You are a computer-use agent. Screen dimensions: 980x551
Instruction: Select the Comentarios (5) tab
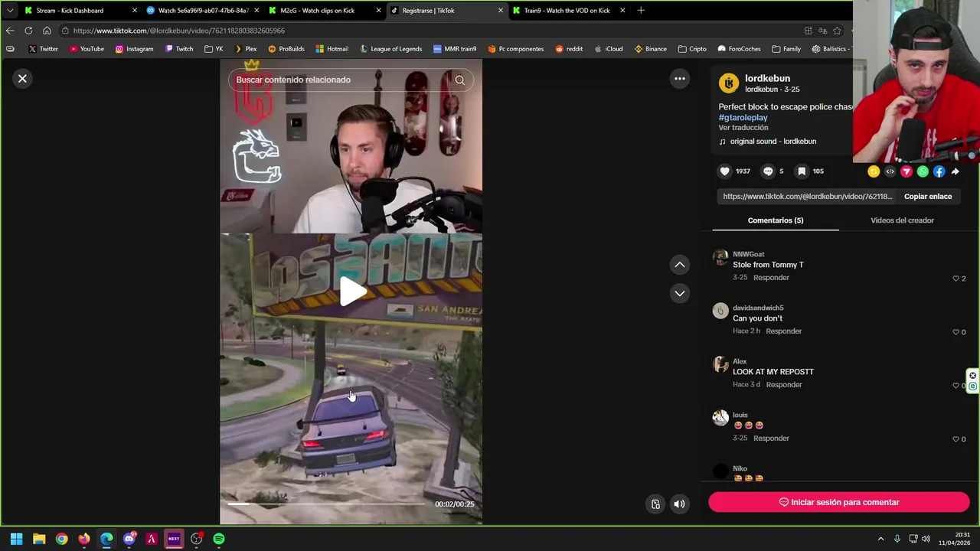click(x=776, y=220)
